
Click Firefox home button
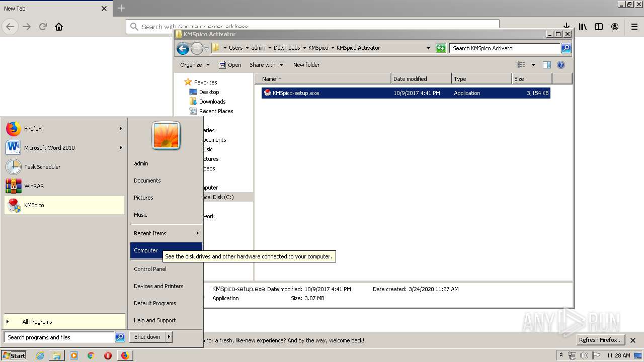(59, 27)
